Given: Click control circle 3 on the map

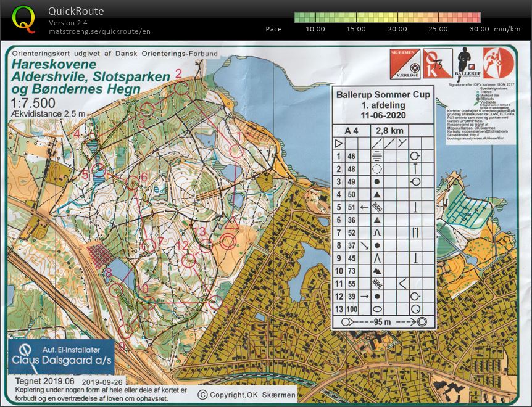Looking at the screenshot, I should click(x=148, y=109).
